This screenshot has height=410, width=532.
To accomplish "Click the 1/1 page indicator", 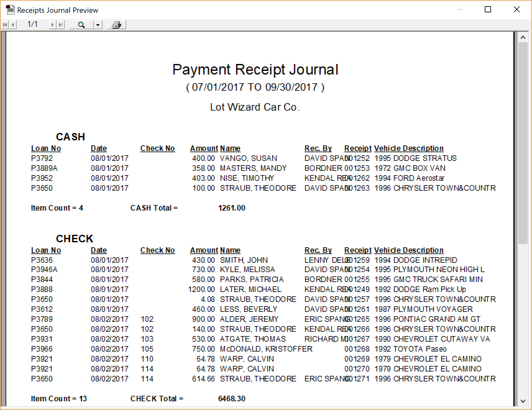I will [x=33, y=24].
